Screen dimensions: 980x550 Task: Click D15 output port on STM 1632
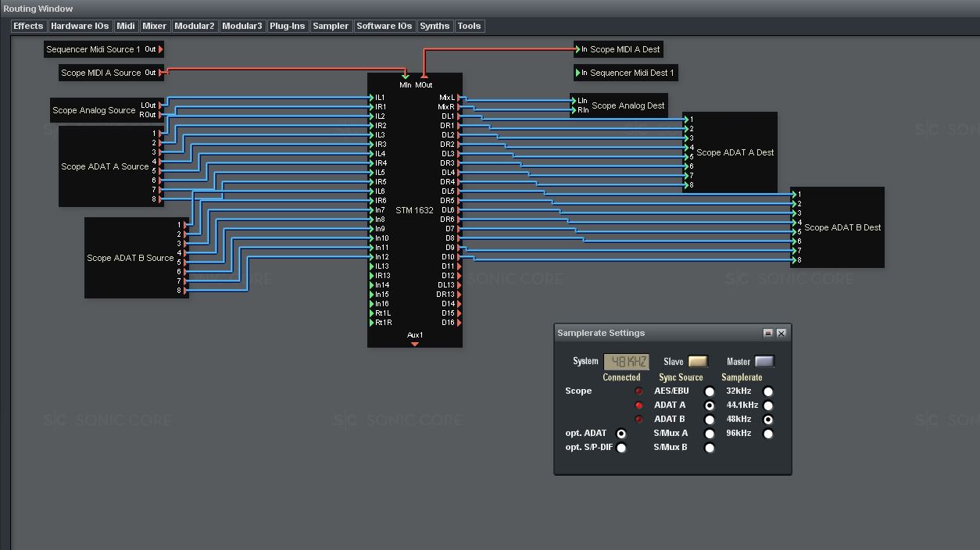click(459, 313)
